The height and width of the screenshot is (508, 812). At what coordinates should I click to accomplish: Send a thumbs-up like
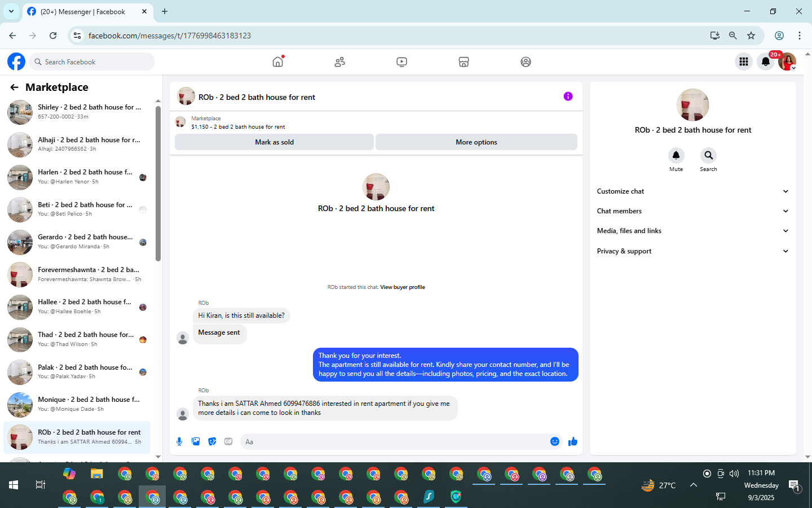pyautogui.click(x=573, y=441)
